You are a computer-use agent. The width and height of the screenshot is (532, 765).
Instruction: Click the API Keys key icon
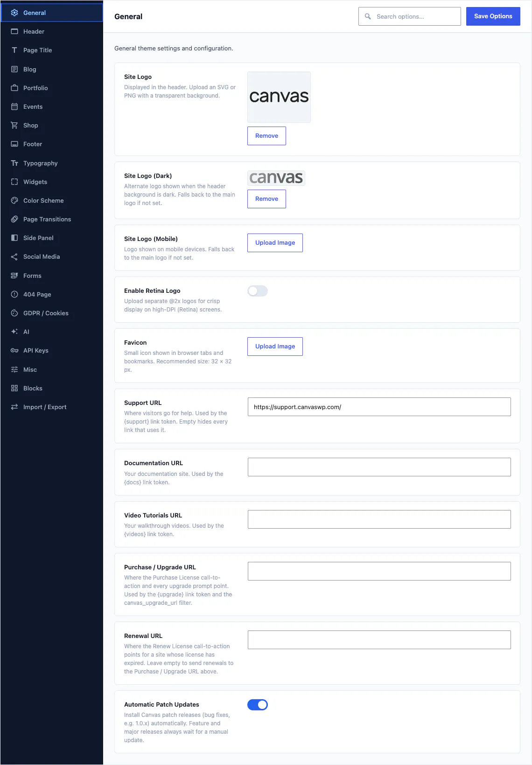tap(14, 350)
